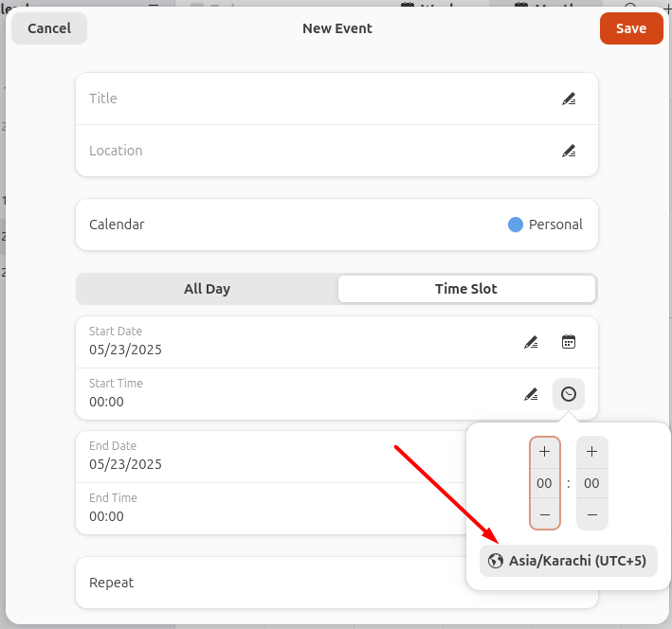
Task: Increase minutes with the plus button
Action: pos(591,453)
